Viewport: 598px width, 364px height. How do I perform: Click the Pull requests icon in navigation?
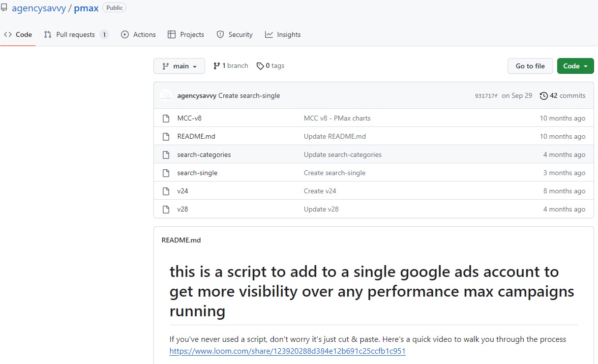pos(48,34)
